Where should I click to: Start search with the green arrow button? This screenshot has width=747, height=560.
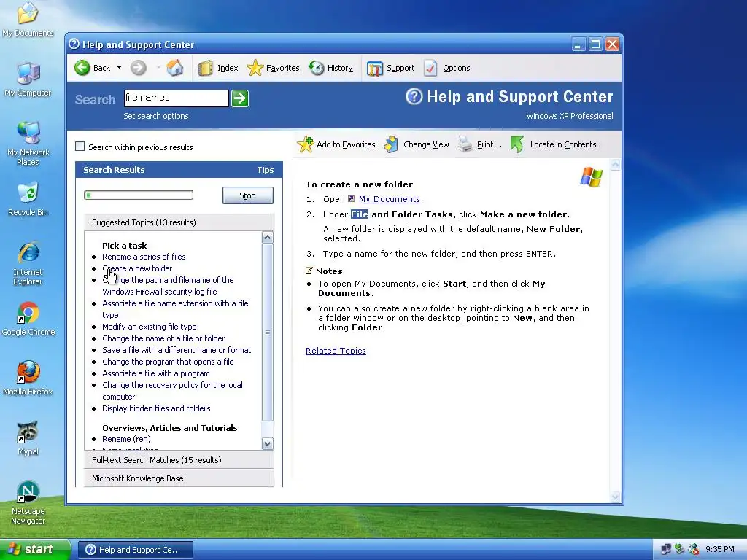239,98
